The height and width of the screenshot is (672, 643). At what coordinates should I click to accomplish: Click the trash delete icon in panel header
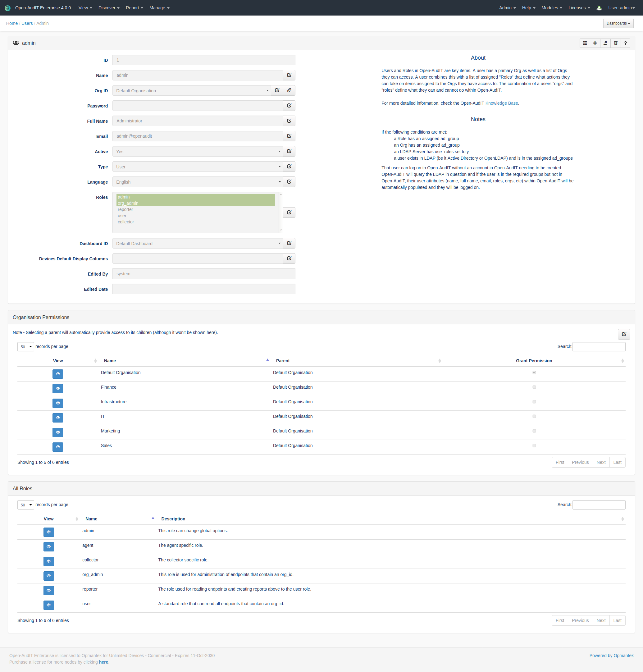click(x=616, y=43)
